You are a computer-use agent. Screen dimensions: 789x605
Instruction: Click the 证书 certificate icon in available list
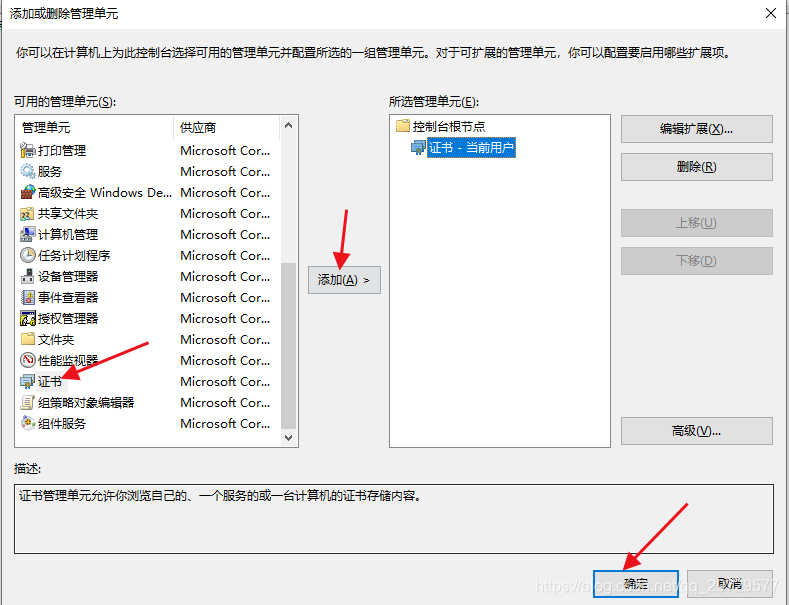point(27,382)
